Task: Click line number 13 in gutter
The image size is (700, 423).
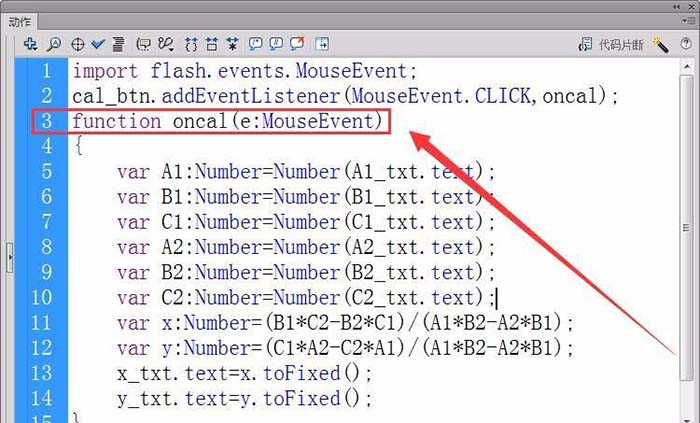Action: click(42, 373)
